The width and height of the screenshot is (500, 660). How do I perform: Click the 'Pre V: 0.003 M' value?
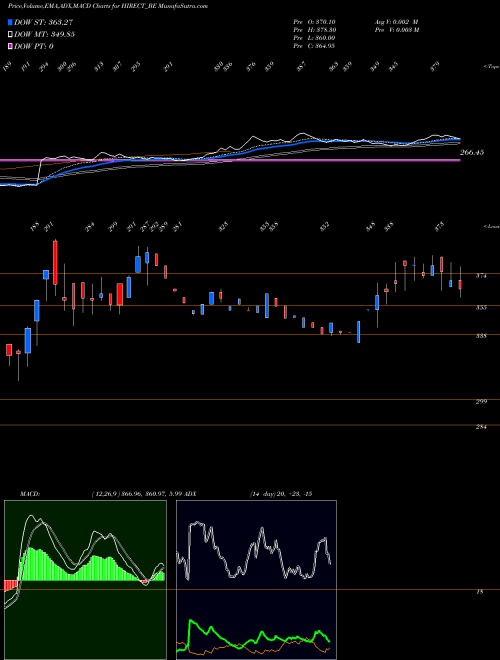click(396, 30)
